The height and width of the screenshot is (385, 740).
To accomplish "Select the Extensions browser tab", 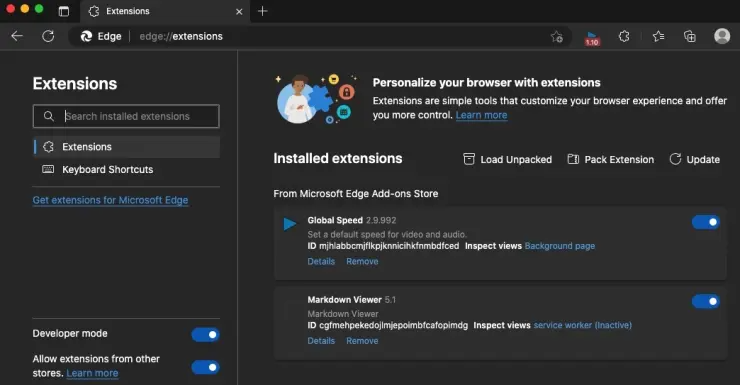I will (165, 11).
